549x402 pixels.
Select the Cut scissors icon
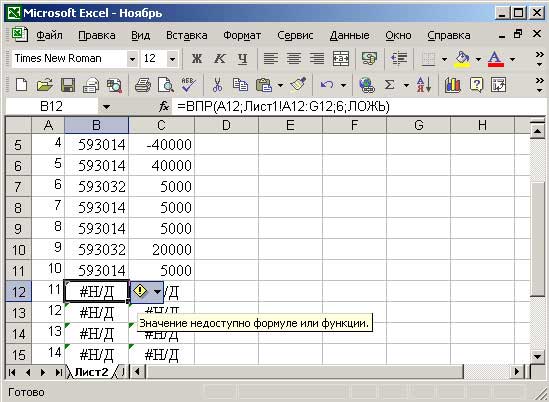point(217,85)
